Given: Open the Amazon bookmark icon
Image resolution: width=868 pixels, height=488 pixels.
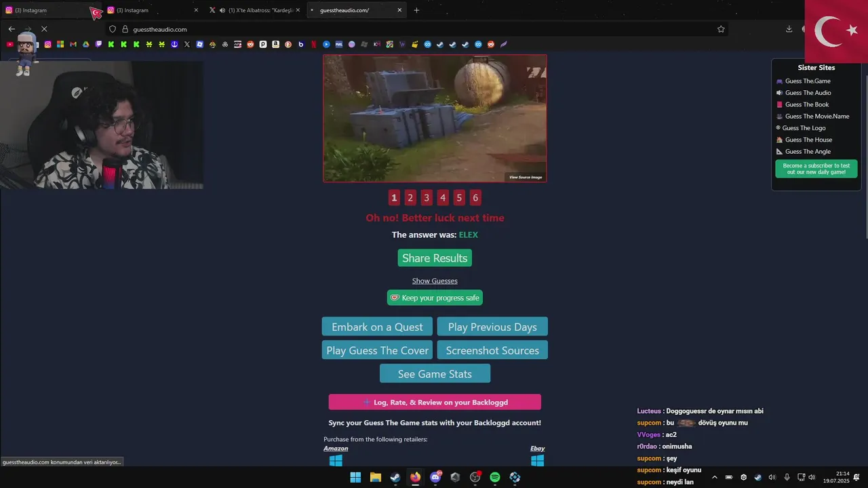Looking at the screenshot, I should point(275,44).
